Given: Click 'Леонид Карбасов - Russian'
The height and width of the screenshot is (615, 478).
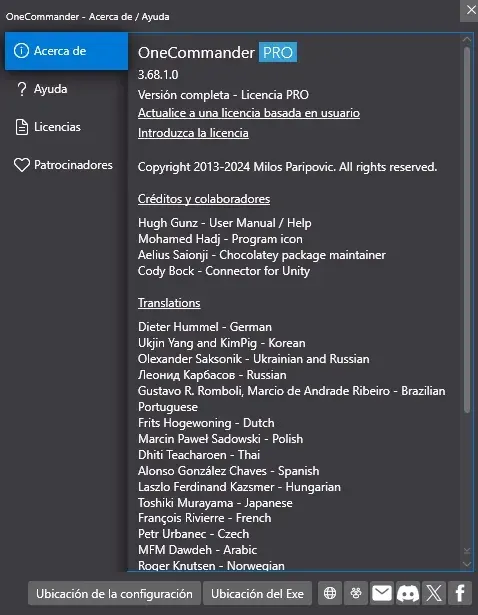Looking at the screenshot, I should [212, 375].
